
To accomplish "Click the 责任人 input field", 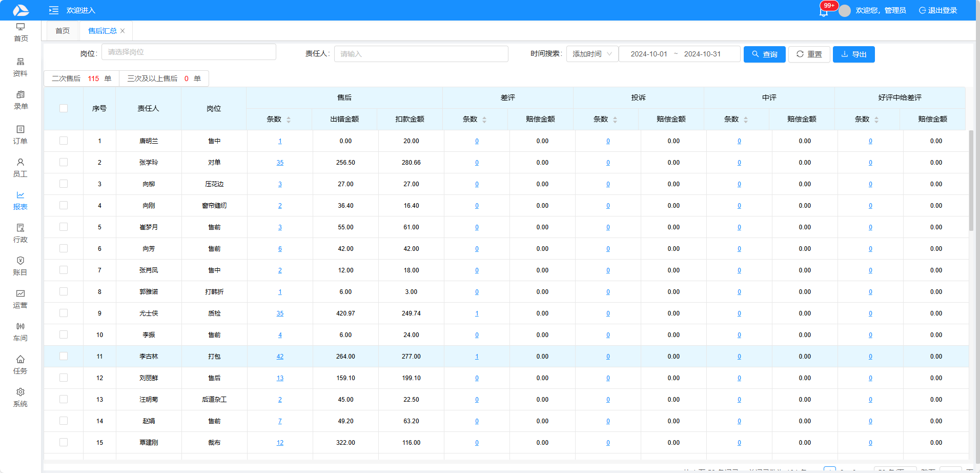I will [421, 54].
